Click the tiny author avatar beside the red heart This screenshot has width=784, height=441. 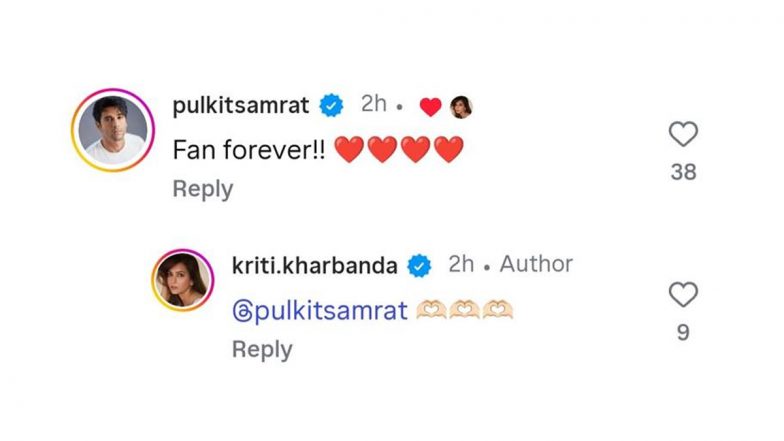click(x=460, y=107)
